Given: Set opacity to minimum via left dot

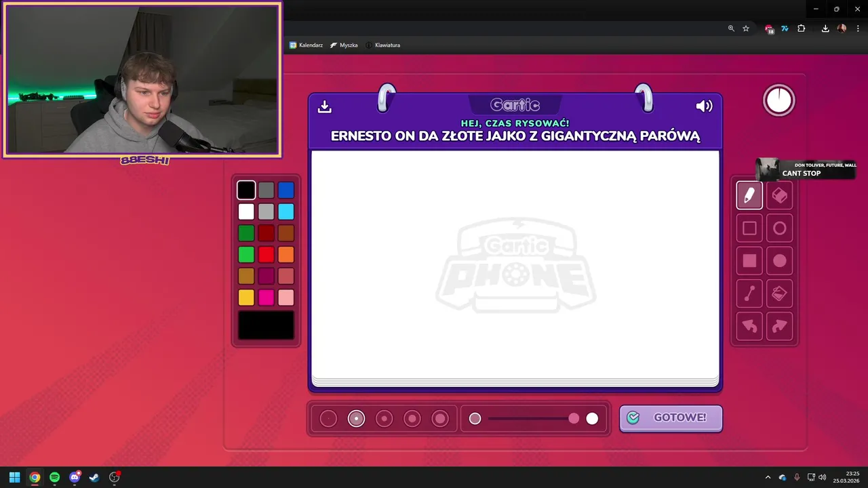Looking at the screenshot, I should [475, 419].
